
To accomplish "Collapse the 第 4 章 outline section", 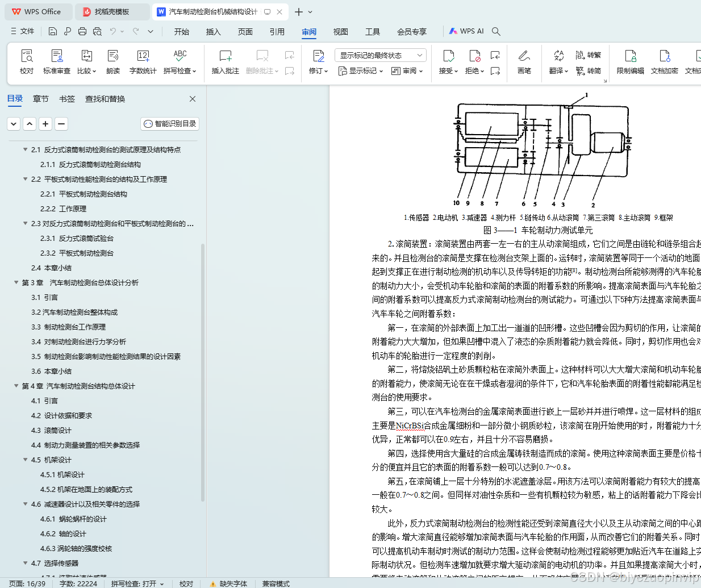I will tap(16, 386).
